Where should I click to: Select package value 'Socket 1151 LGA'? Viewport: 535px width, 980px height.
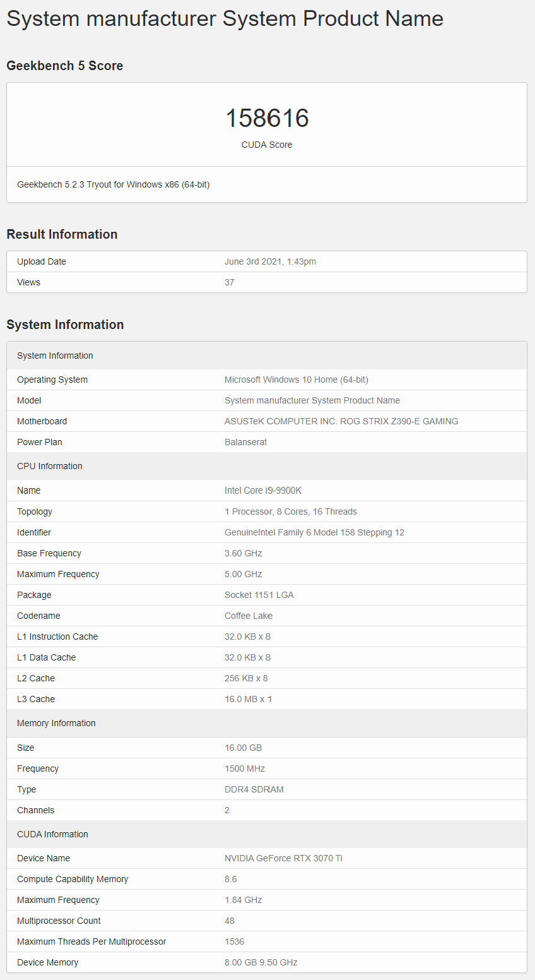tap(259, 595)
